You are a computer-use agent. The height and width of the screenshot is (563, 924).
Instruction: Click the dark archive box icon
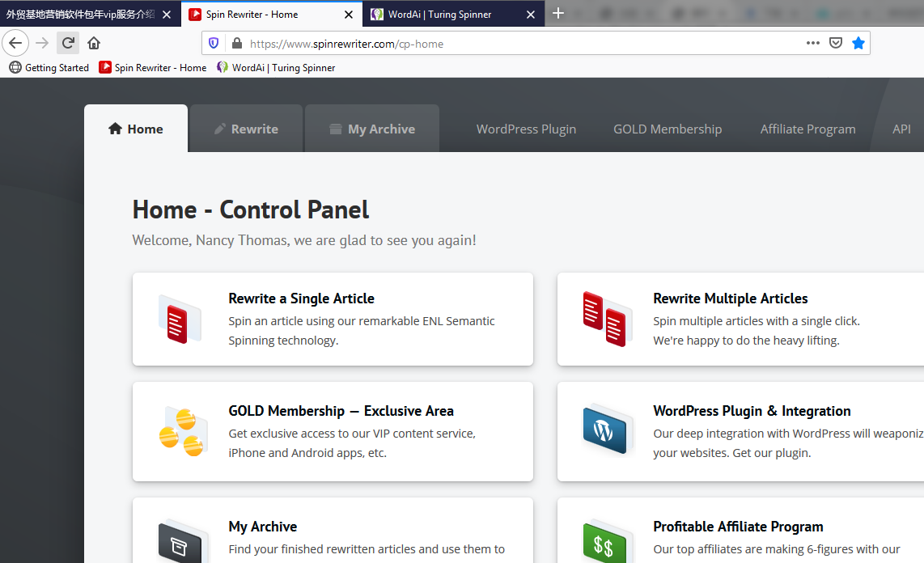point(183,542)
